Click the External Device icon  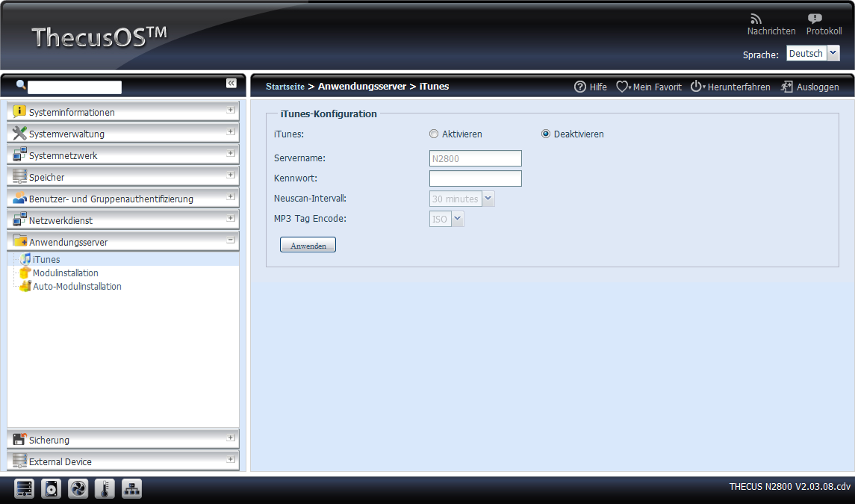[x=19, y=461]
